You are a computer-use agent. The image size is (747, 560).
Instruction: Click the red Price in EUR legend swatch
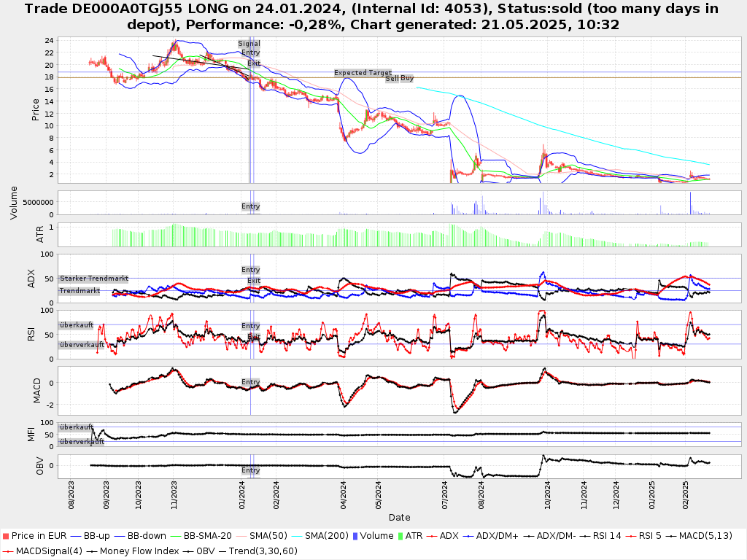point(6,536)
